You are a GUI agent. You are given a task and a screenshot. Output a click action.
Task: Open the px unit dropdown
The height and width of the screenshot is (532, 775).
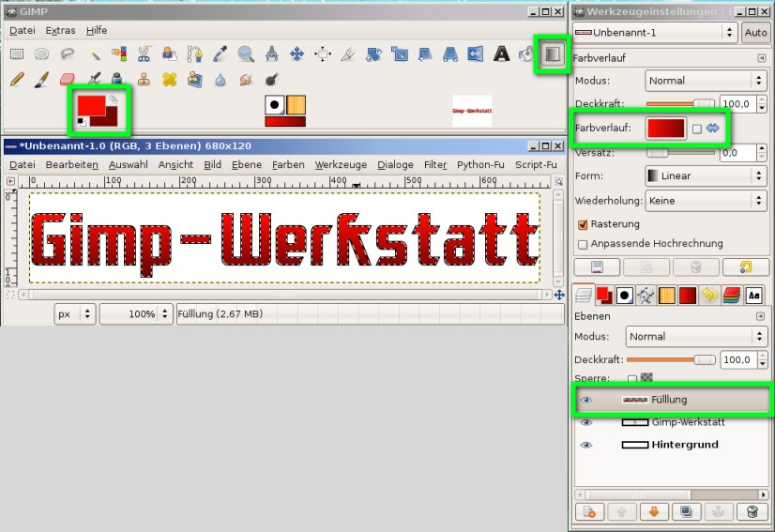74,314
